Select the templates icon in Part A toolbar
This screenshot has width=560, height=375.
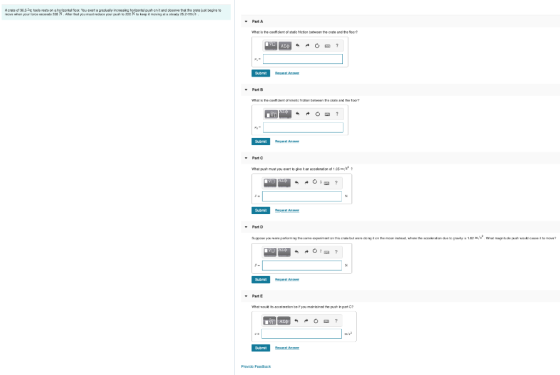(x=271, y=46)
